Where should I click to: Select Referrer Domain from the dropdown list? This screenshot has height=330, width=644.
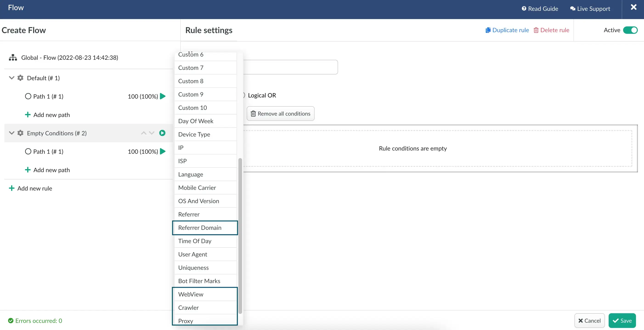[x=205, y=227]
